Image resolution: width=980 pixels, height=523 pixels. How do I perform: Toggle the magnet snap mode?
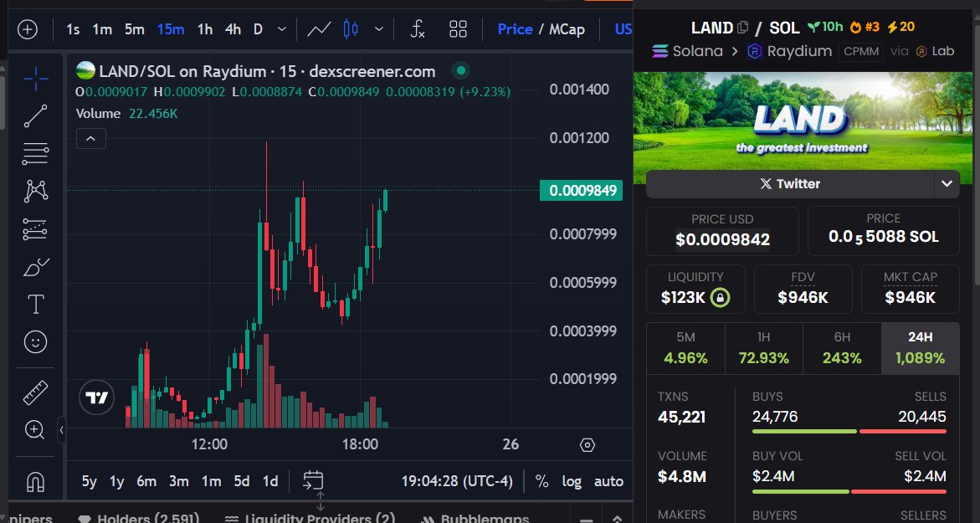(x=36, y=481)
